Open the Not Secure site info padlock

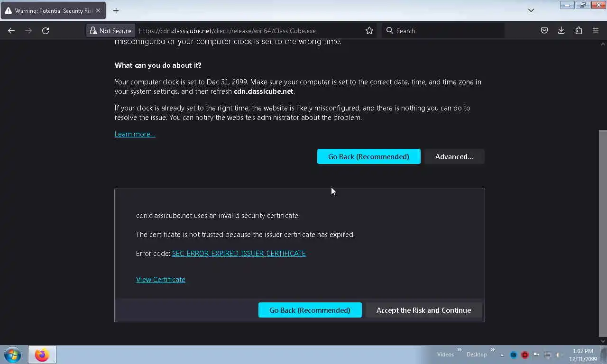(111, 30)
